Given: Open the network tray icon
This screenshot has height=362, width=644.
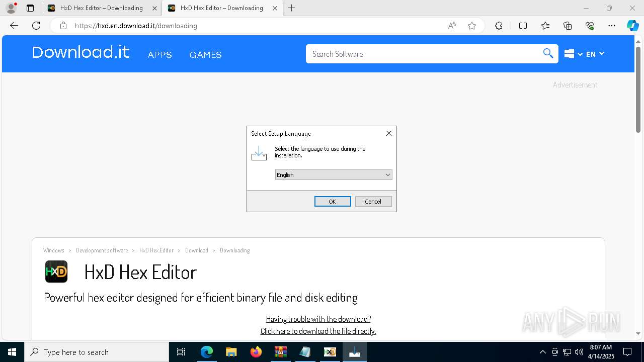Looking at the screenshot, I should pos(567,352).
